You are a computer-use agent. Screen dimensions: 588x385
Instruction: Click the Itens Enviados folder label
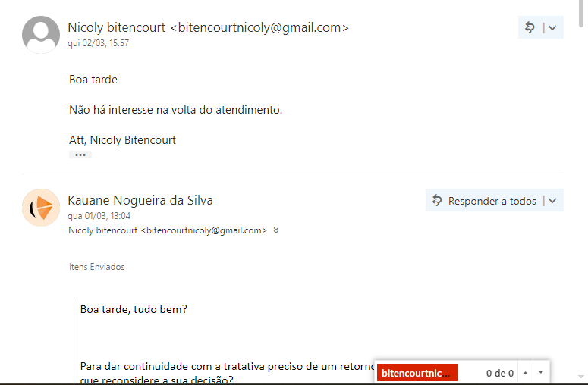[97, 267]
